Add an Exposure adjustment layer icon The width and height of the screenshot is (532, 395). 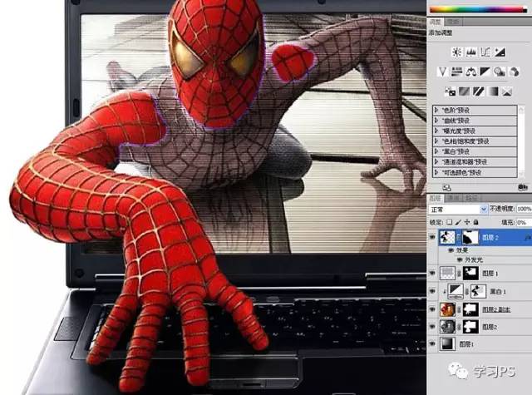[x=499, y=52]
